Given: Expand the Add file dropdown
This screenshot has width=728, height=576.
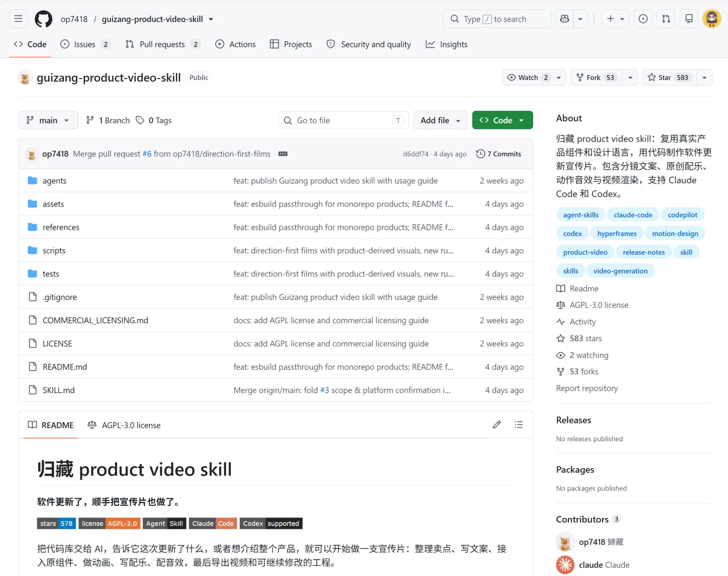Looking at the screenshot, I should 440,120.
